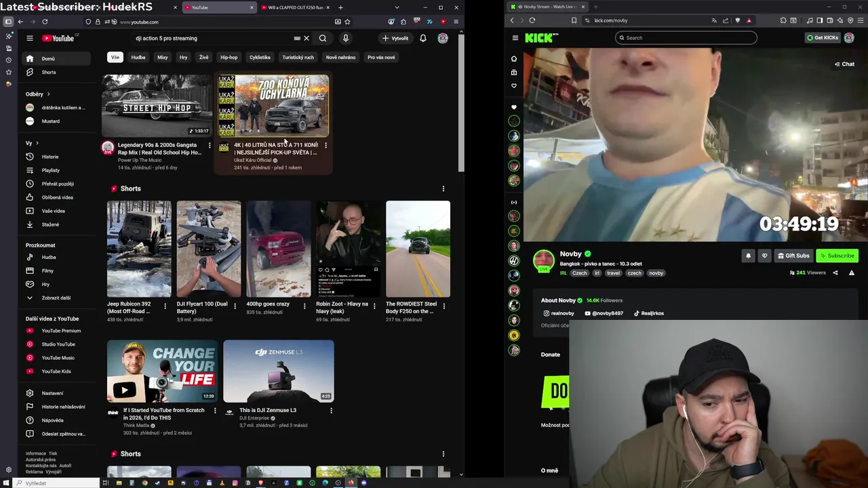Select the Cyklistika filter chip

pyautogui.click(x=260, y=57)
